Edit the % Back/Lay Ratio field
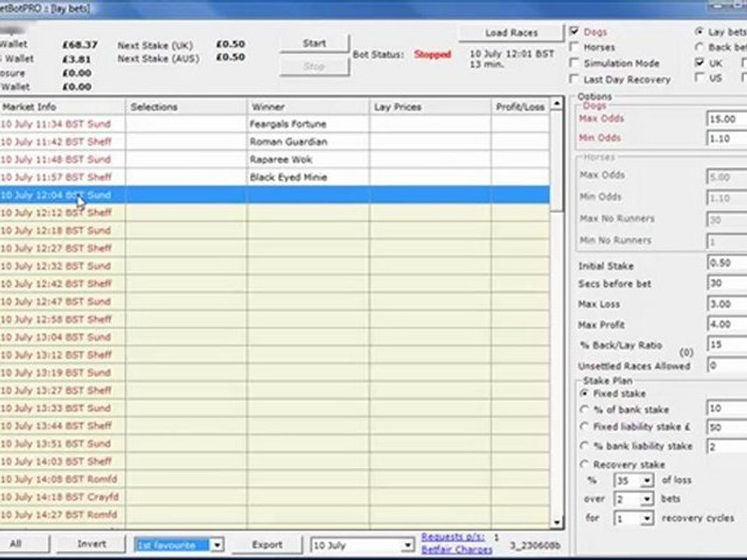The height and width of the screenshot is (560, 747). (x=727, y=345)
